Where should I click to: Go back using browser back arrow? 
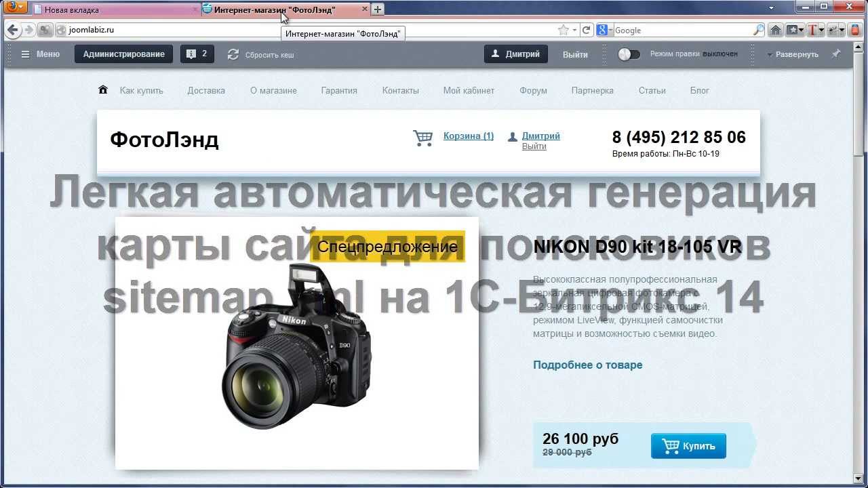point(12,30)
